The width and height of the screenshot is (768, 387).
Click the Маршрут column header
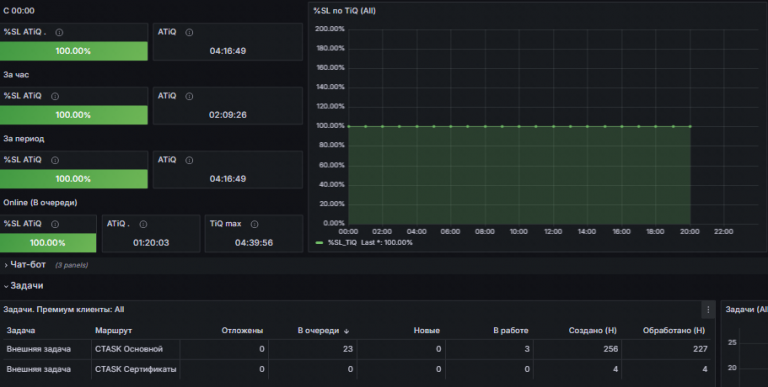[x=114, y=331]
